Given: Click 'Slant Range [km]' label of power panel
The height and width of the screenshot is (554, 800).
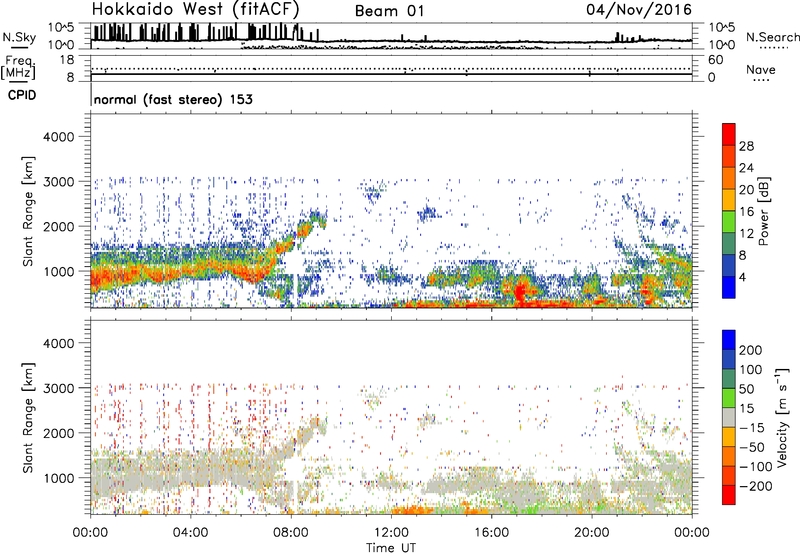Looking at the screenshot, I should (x=28, y=211).
